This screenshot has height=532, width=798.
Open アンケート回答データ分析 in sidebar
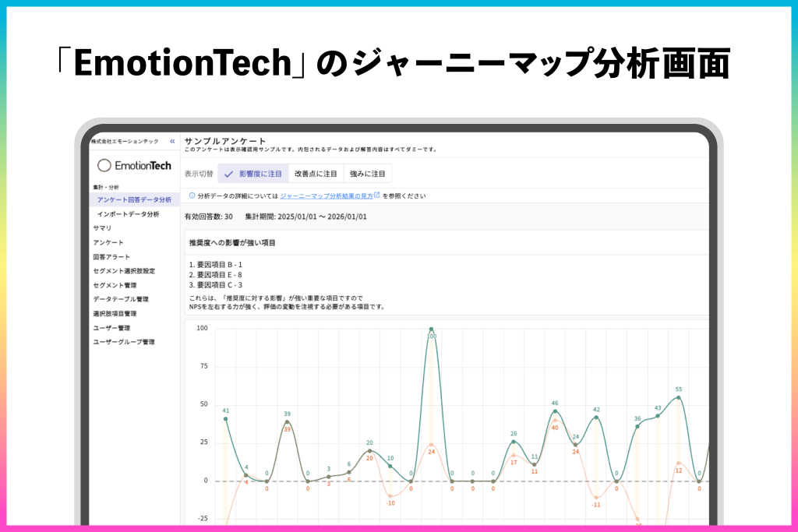click(x=134, y=200)
